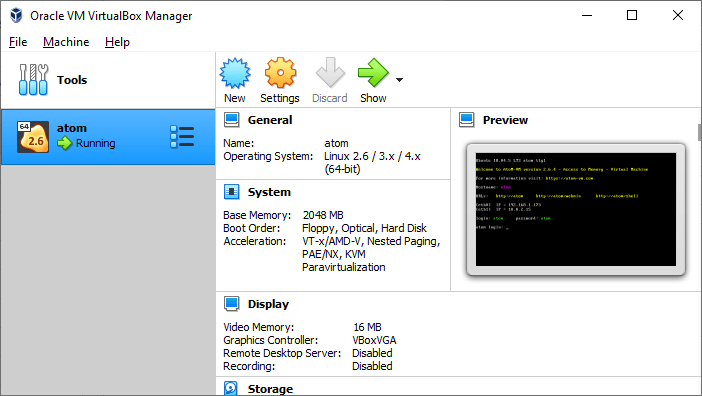Image resolution: width=702 pixels, height=396 pixels.
Task: Click the VM console preview thumbnail
Action: tap(576, 209)
